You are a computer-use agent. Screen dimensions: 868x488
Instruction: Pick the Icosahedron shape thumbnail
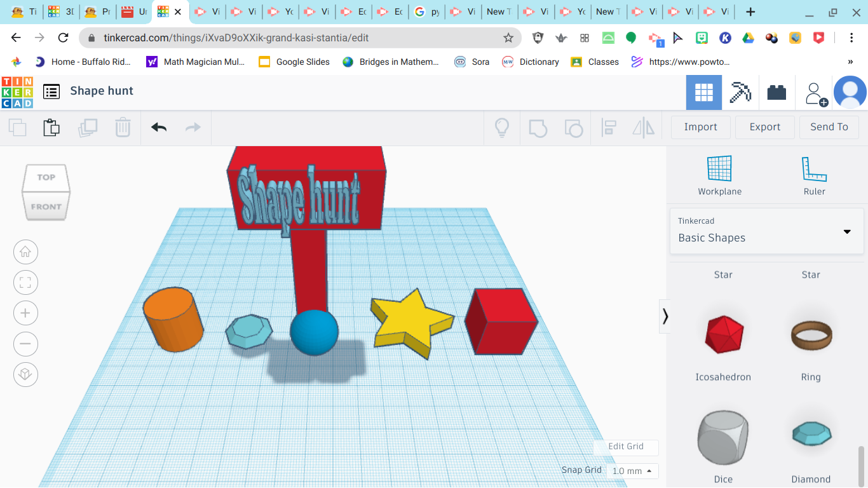click(x=723, y=334)
